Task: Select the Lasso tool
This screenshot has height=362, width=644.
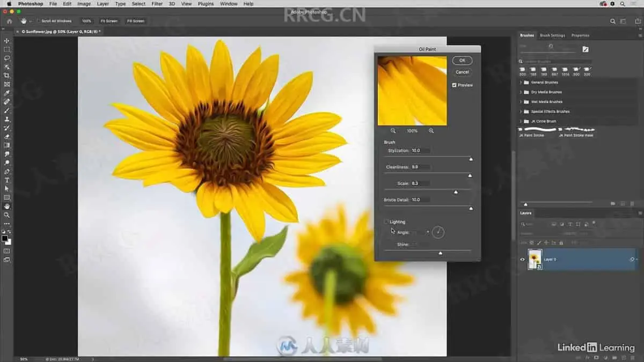Action: 6,58
